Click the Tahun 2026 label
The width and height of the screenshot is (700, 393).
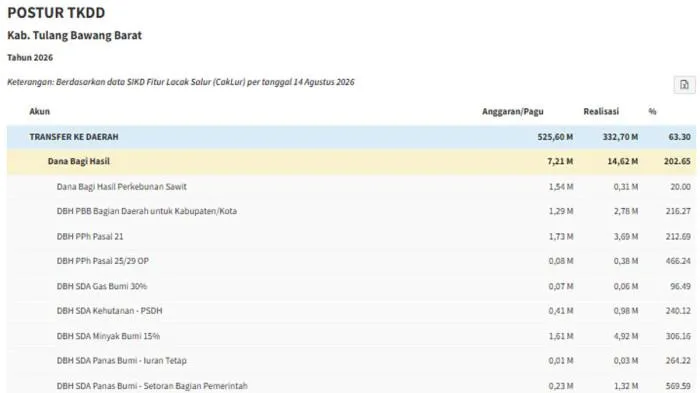30,58
